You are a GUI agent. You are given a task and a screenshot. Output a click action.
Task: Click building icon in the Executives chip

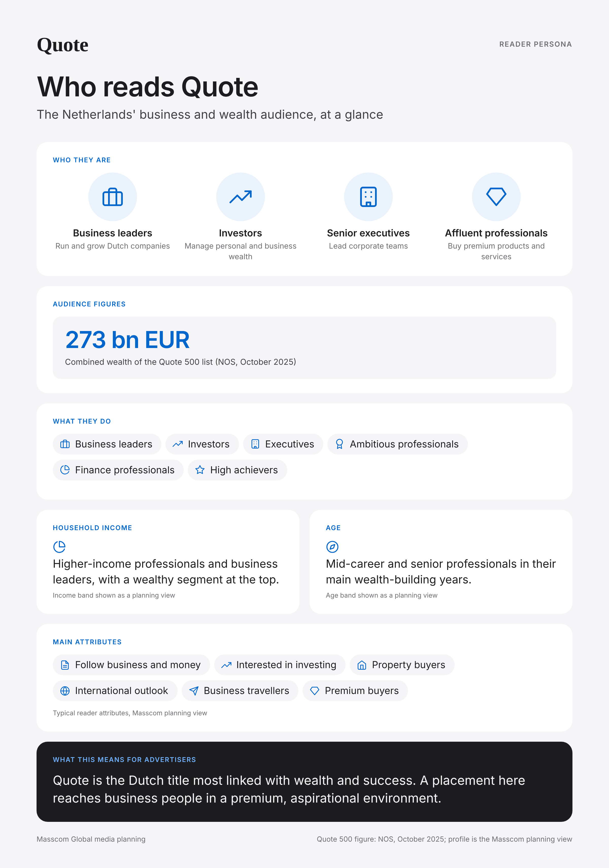[255, 444]
